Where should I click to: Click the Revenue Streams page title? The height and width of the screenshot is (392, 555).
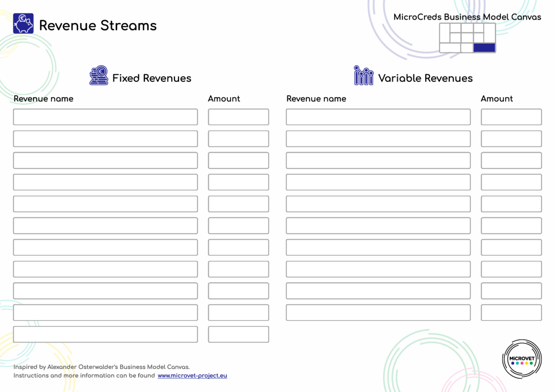[x=98, y=26]
